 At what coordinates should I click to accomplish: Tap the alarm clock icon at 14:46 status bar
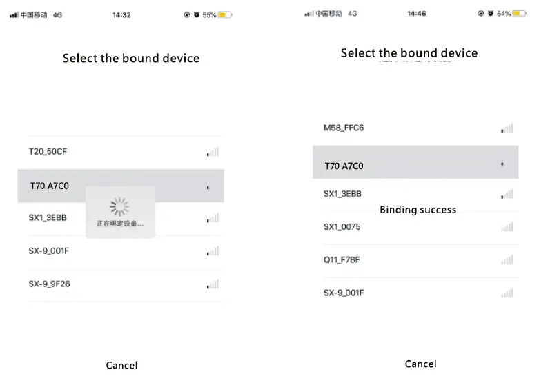point(491,13)
